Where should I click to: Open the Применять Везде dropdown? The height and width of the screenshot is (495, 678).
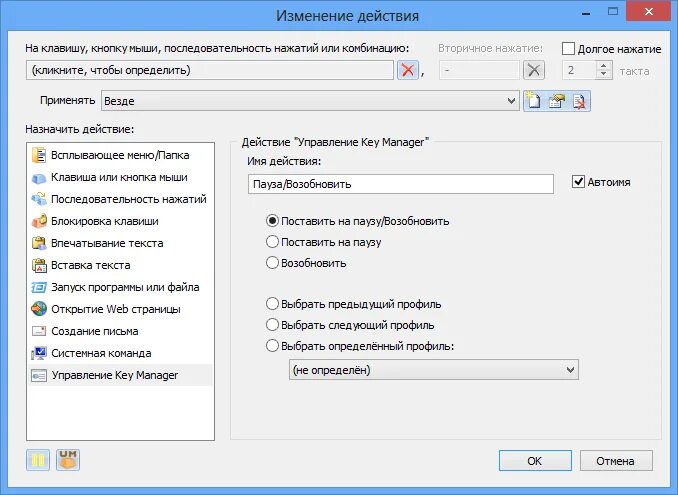pyautogui.click(x=310, y=101)
